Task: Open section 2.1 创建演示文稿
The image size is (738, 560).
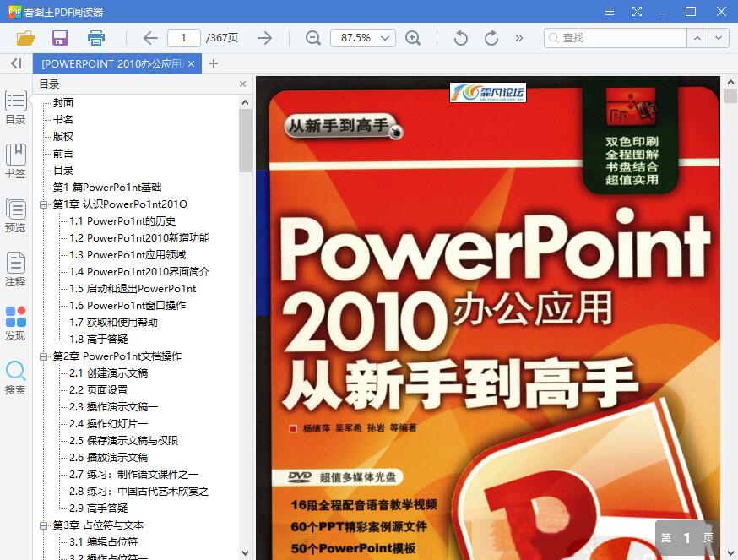Action: tap(109, 373)
